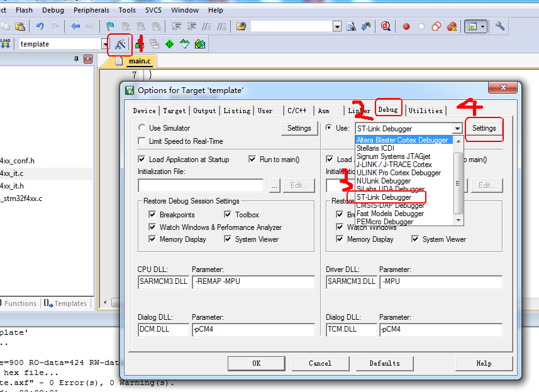Viewport: 539px width, 392px height.
Task: Comment selection with the // icon
Action: coord(206,26)
